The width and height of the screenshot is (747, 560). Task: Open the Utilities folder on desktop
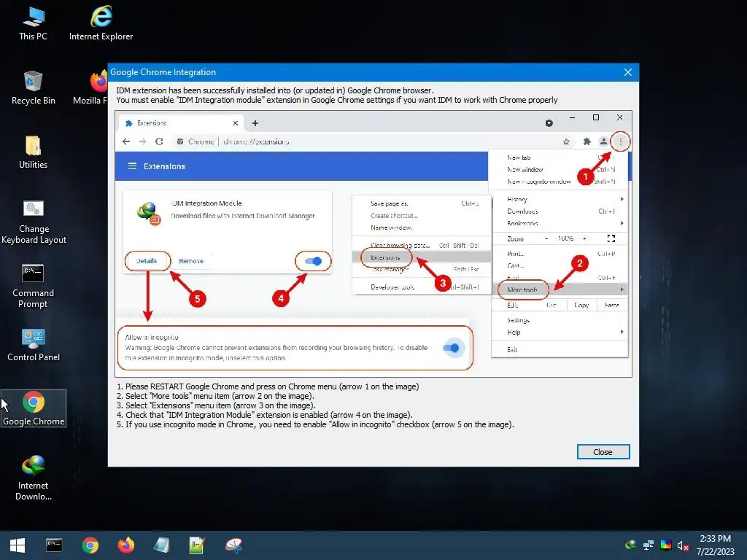pyautogui.click(x=33, y=152)
